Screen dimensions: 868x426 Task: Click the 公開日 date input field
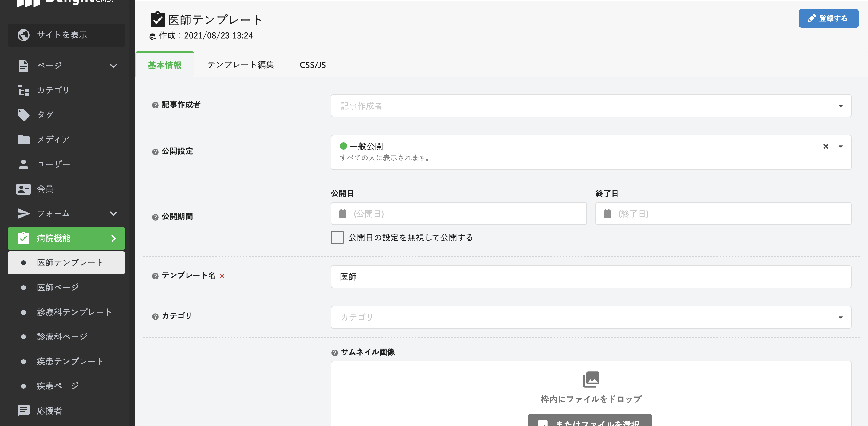(x=458, y=214)
